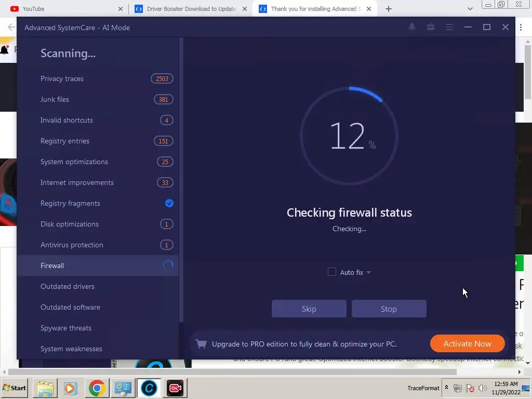Select System optimizations scan item

click(98, 162)
